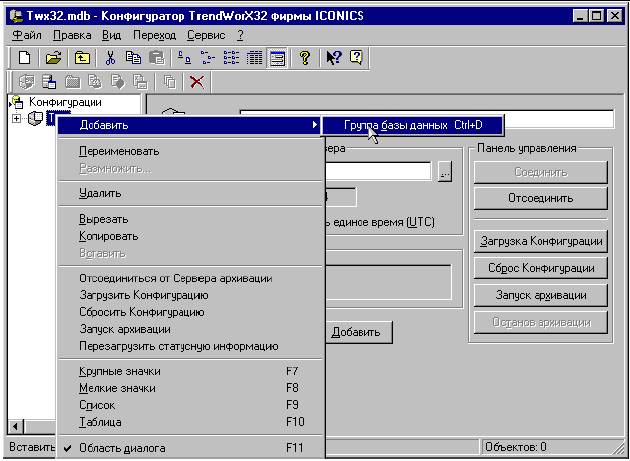This screenshot has height=461, width=630.
Task: Click the speech-bubble question mark tip icon
Action: click(356, 58)
